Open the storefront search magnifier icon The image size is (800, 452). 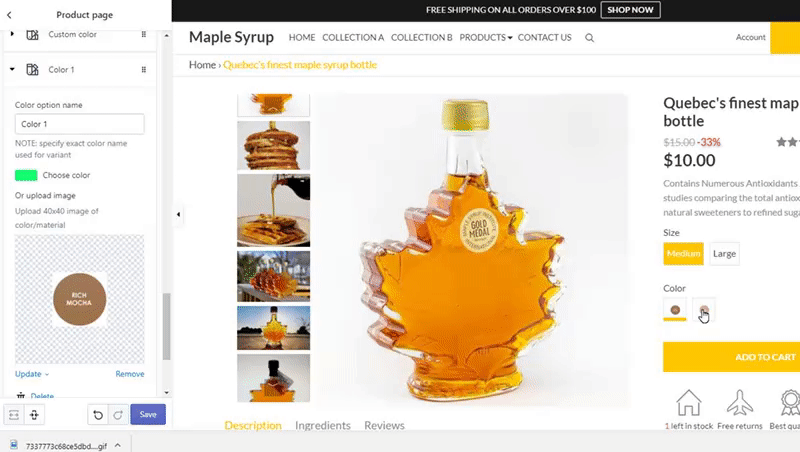tap(589, 38)
